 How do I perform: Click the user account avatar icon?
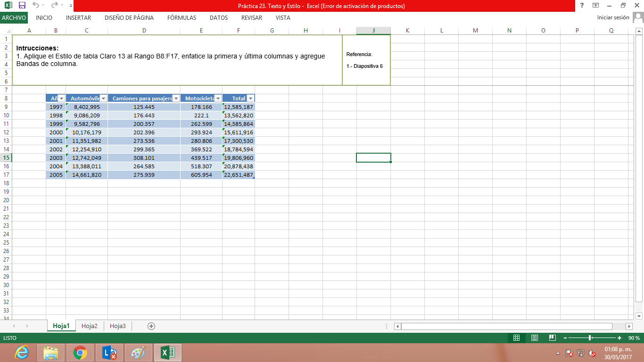(638, 18)
